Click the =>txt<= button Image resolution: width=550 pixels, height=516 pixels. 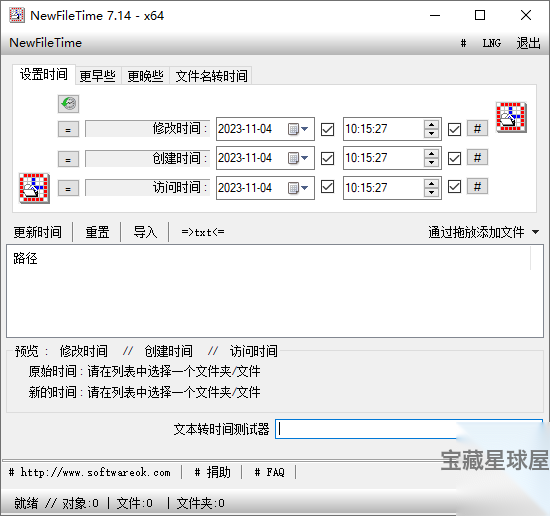tap(203, 232)
